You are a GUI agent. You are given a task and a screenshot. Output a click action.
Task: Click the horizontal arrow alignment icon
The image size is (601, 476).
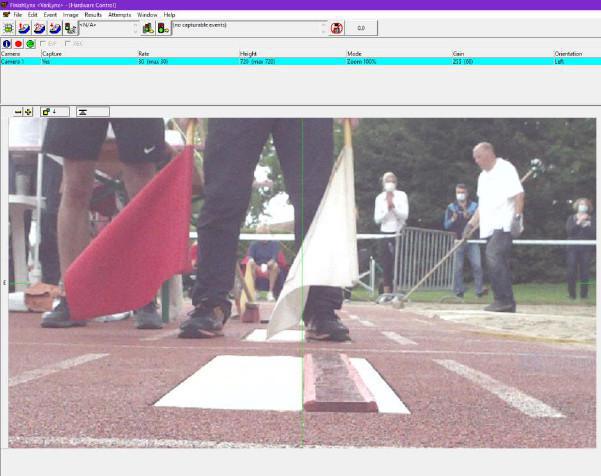click(x=18, y=112)
